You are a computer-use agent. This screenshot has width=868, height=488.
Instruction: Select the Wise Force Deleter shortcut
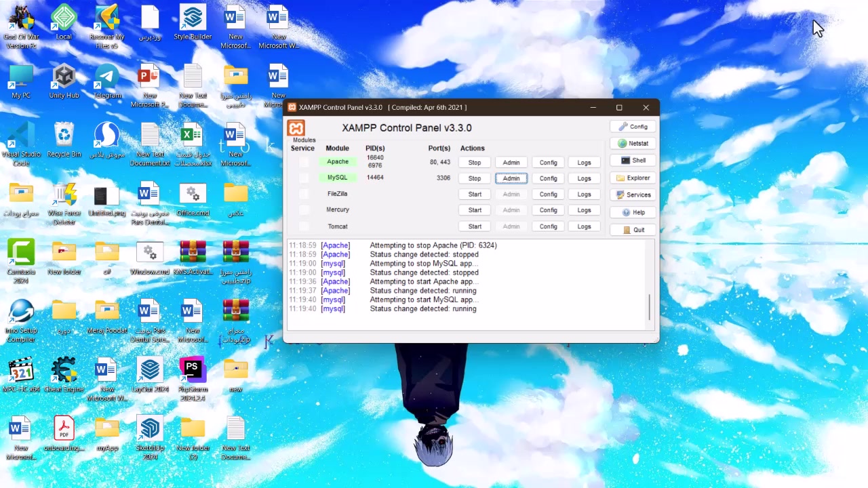coord(64,204)
